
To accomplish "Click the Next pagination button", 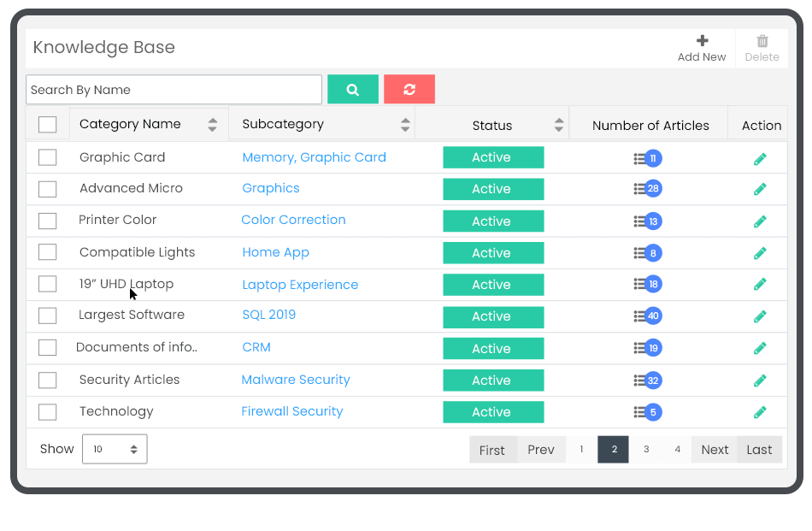I will (714, 448).
